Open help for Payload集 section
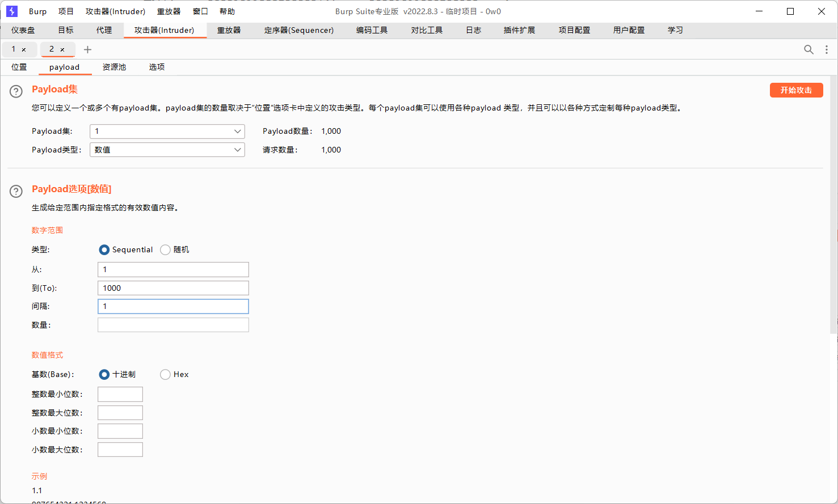 16,91
